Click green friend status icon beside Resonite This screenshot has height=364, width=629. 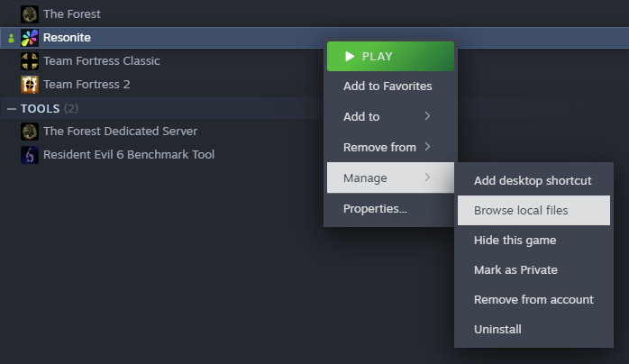(10, 38)
